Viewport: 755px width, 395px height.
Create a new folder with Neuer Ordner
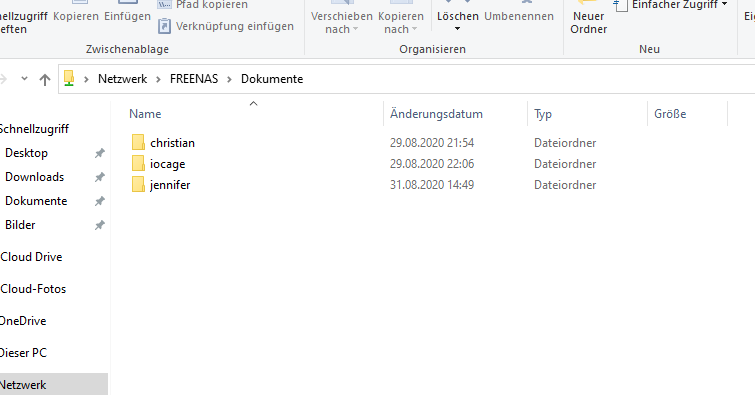[588, 22]
